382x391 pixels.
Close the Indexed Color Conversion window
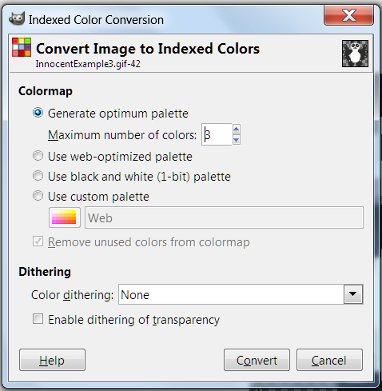click(349, 16)
